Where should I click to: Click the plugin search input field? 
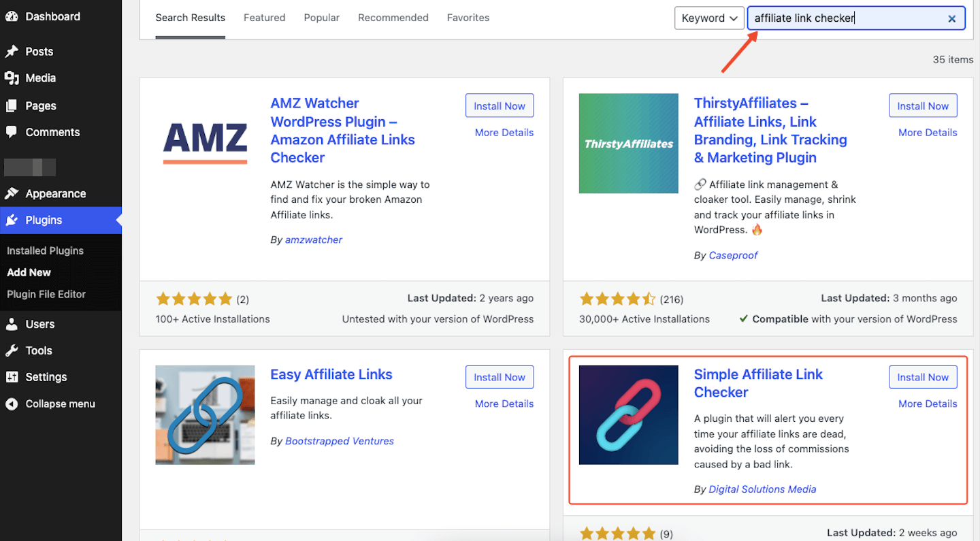(856, 18)
